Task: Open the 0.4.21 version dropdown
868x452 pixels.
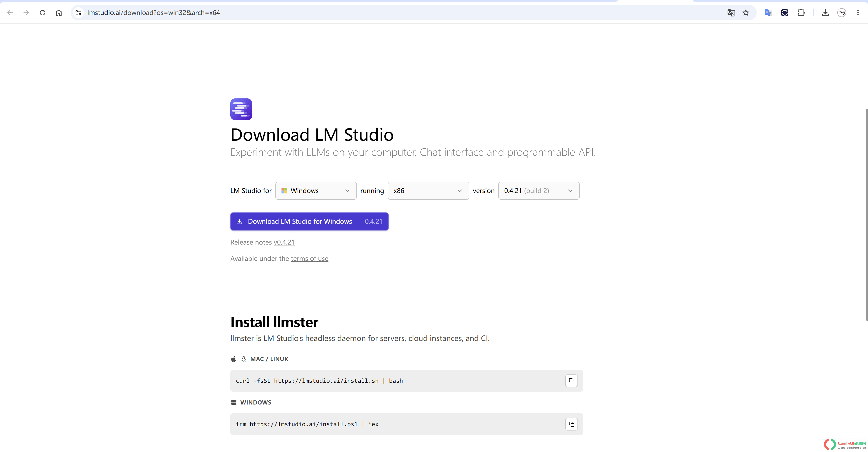Action: (539, 191)
